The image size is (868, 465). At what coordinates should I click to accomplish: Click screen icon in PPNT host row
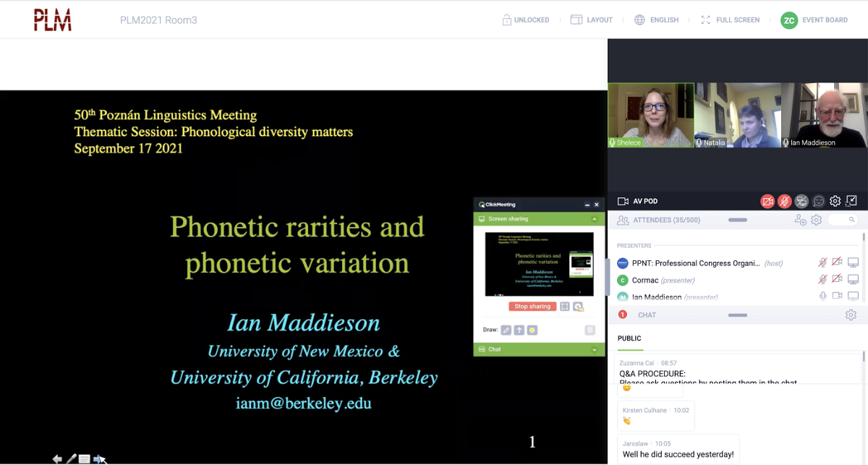[854, 263]
